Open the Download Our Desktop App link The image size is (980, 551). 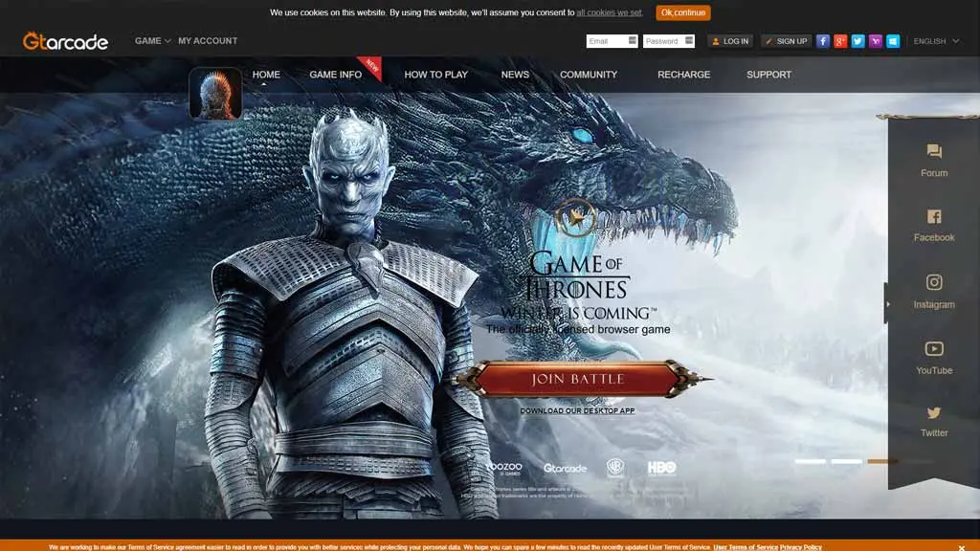pyautogui.click(x=577, y=410)
